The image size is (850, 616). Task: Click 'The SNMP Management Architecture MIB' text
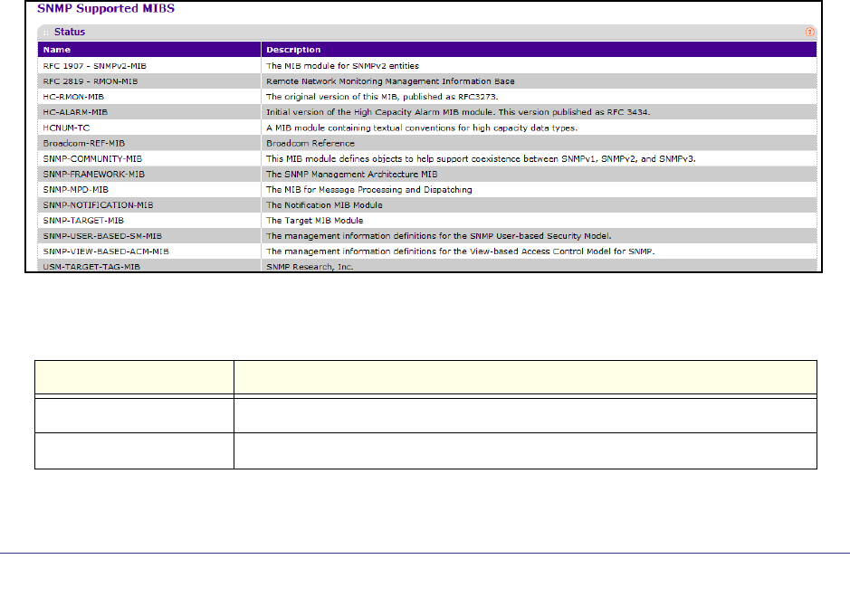coord(352,174)
